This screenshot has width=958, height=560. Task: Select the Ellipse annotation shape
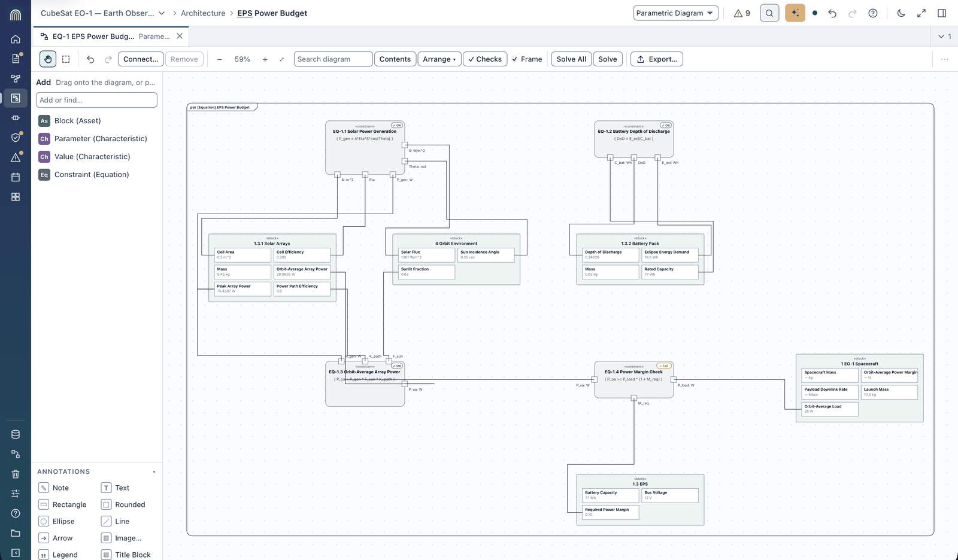(57, 522)
